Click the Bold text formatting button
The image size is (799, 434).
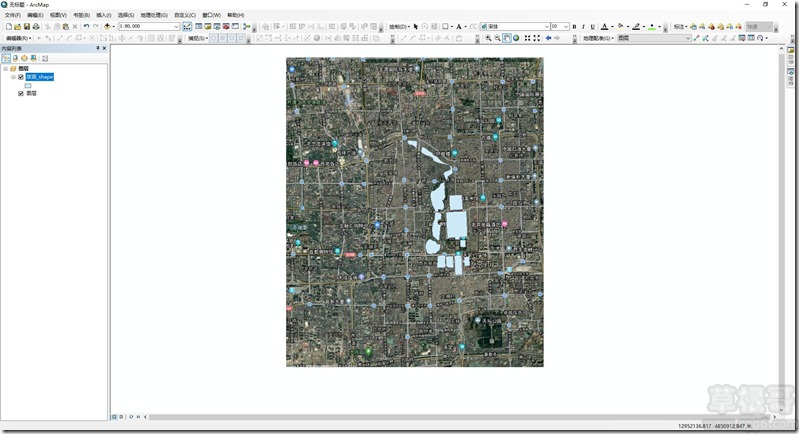tap(574, 26)
